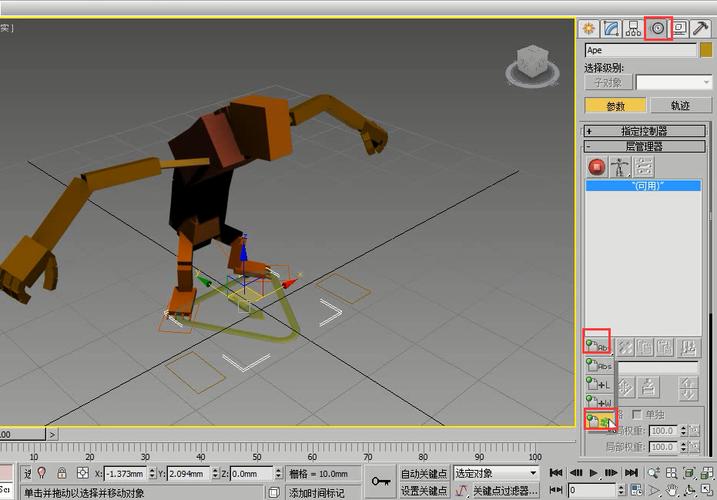The image size is (717, 500).
Task: Toggle absolute/offset transform type-in mode
Action: [83, 473]
